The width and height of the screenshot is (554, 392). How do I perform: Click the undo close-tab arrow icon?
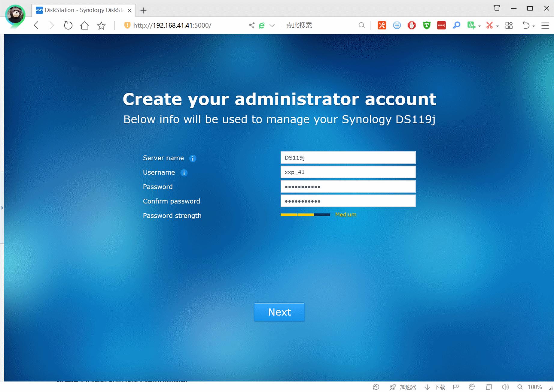click(x=526, y=25)
